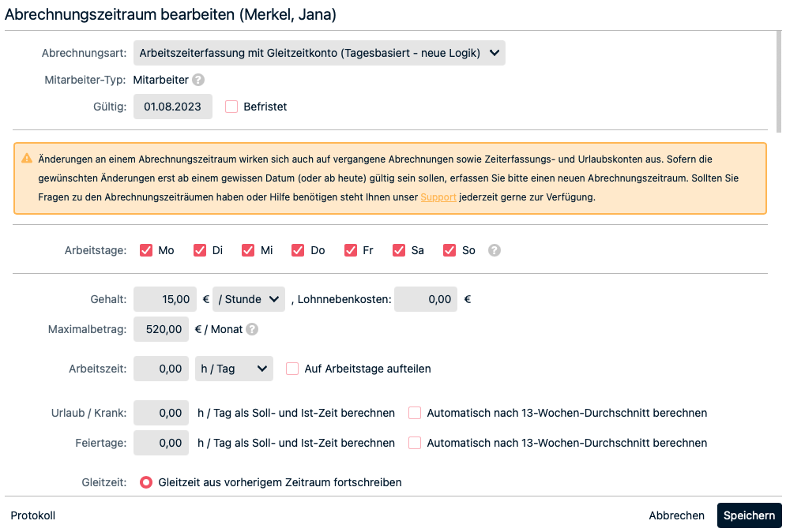Screen dimensions: 786x532
Task: Open the Gehalt unit dropdown (/ Stunde)
Action: (x=248, y=299)
